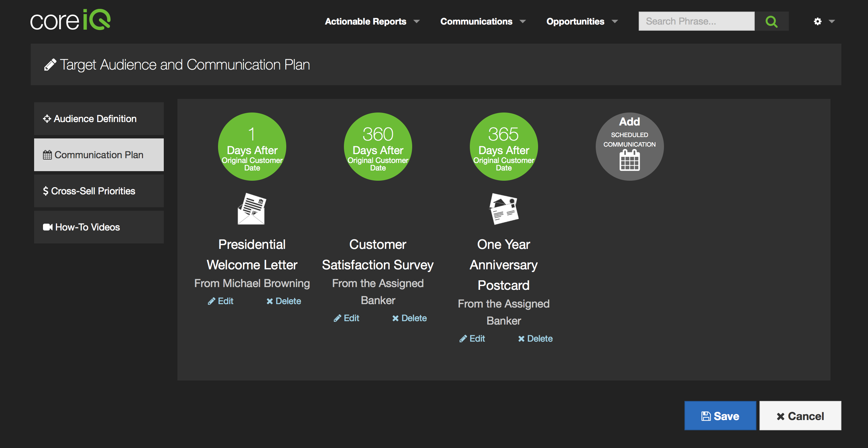Image resolution: width=868 pixels, height=448 pixels.
Task: Expand the Communications menu
Action: pyautogui.click(x=482, y=21)
